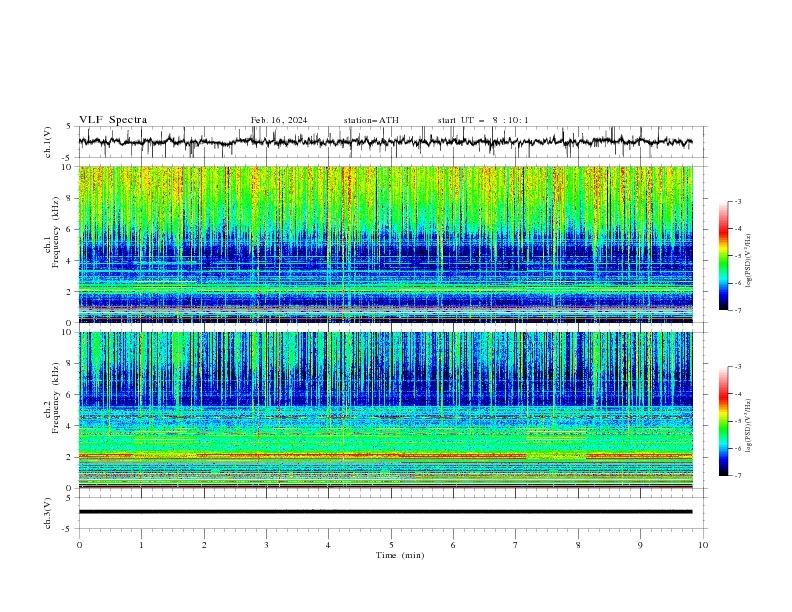
Task: Click time axis tick label "2"
Action: pos(204,545)
